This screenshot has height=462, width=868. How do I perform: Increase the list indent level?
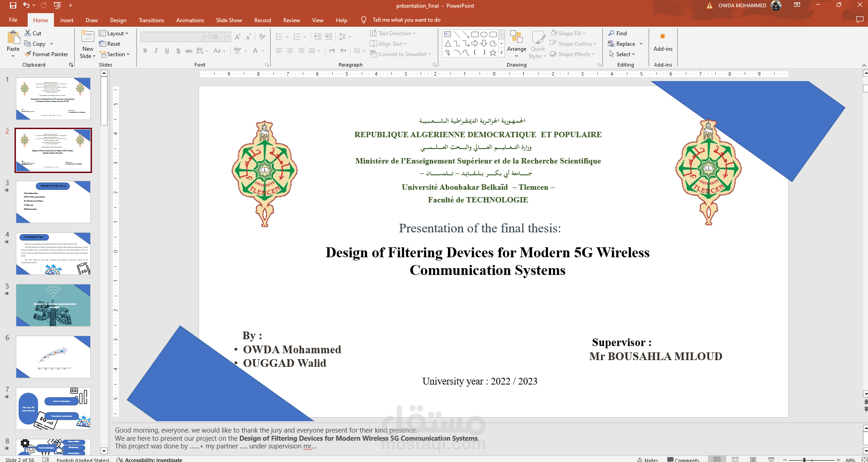tap(328, 37)
